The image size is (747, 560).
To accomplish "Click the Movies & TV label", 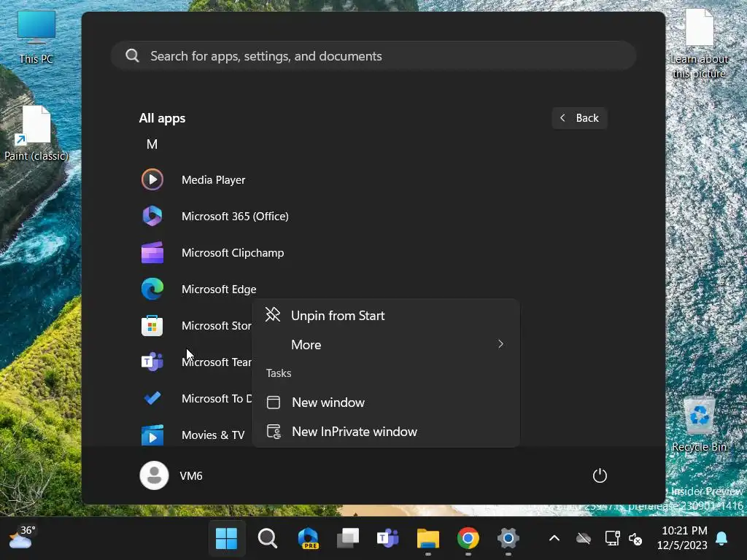I will click(x=213, y=435).
